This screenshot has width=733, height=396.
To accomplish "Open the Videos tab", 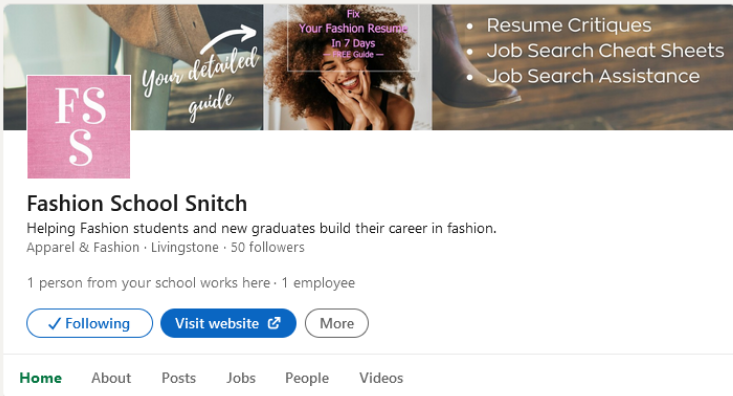I will pos(381,378).
